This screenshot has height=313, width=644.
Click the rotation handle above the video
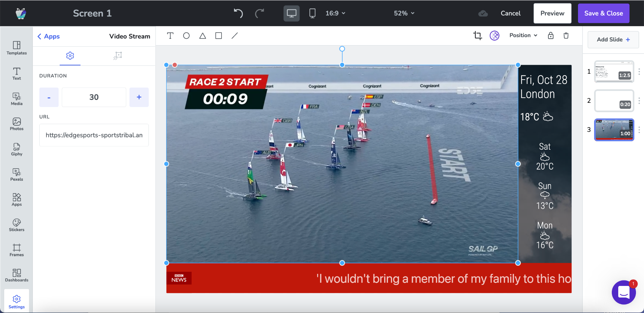342,49
